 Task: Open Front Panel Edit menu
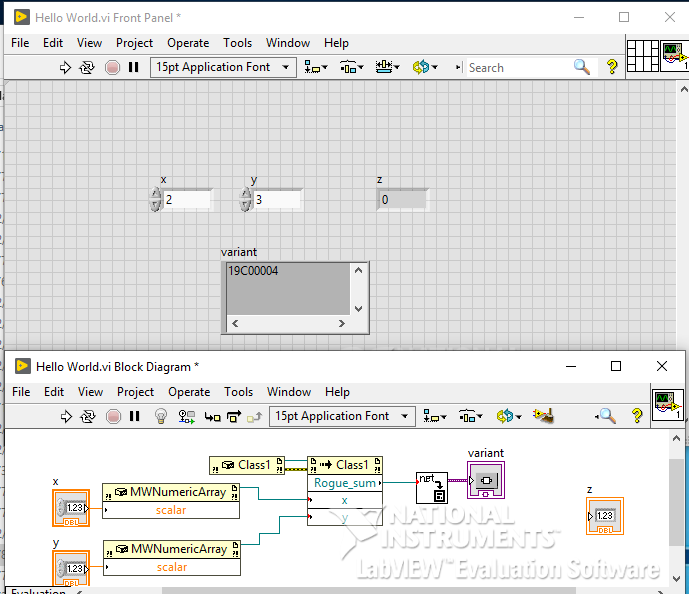pos(53,43)
